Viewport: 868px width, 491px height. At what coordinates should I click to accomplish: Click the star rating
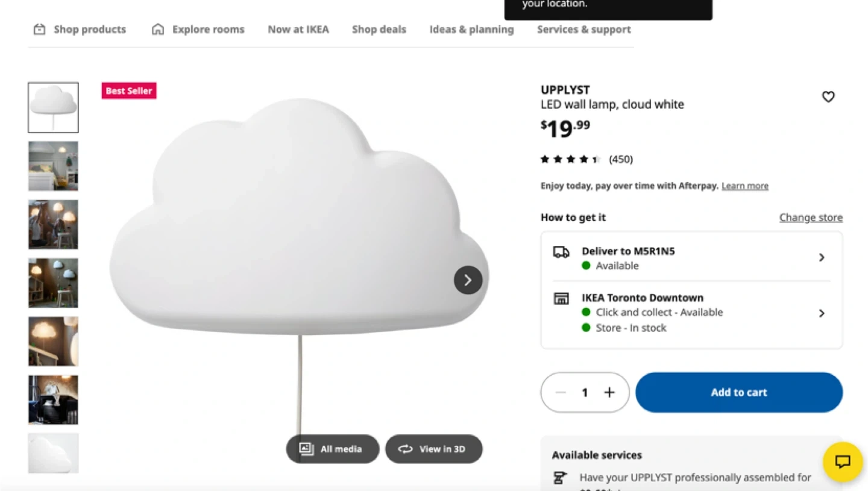[x=571, y=159]
